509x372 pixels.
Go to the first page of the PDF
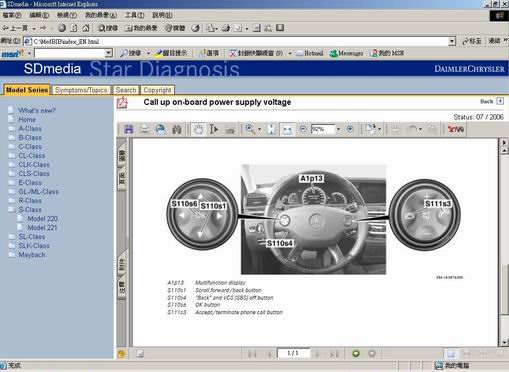coord(252,354)
